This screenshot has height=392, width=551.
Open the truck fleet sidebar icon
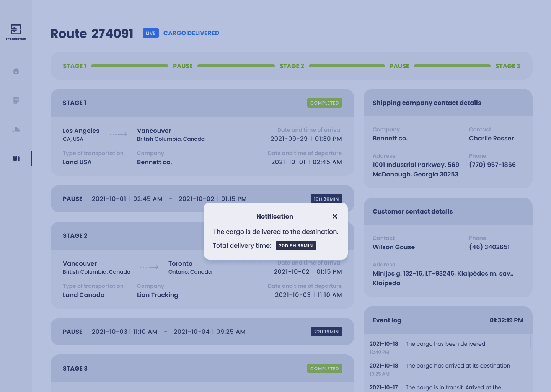16,129
